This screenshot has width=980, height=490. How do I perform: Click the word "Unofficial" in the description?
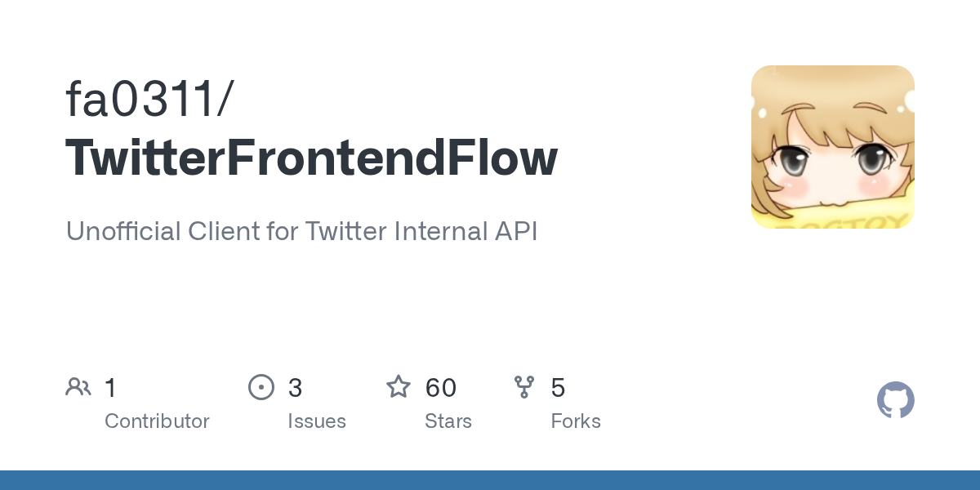pyautogui.click(x=122, y=231)
